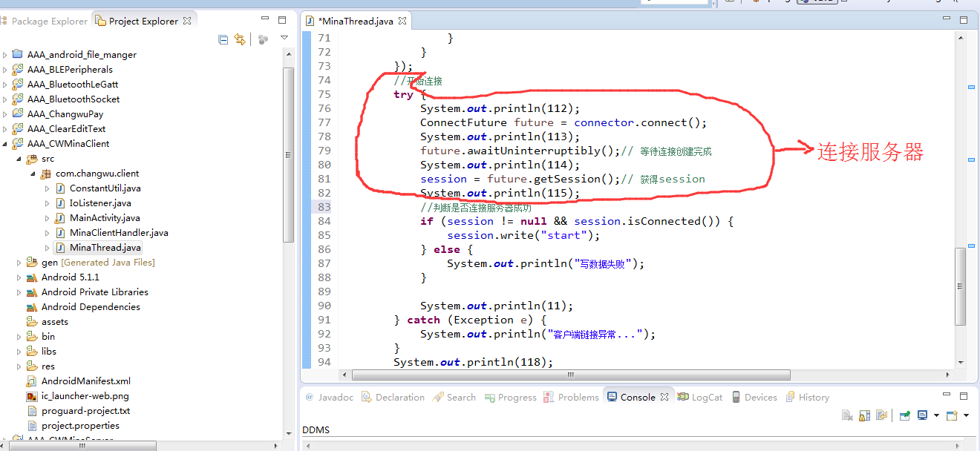Select project.properties file
This screenshot has height=451, width=980.
[80, 426]
